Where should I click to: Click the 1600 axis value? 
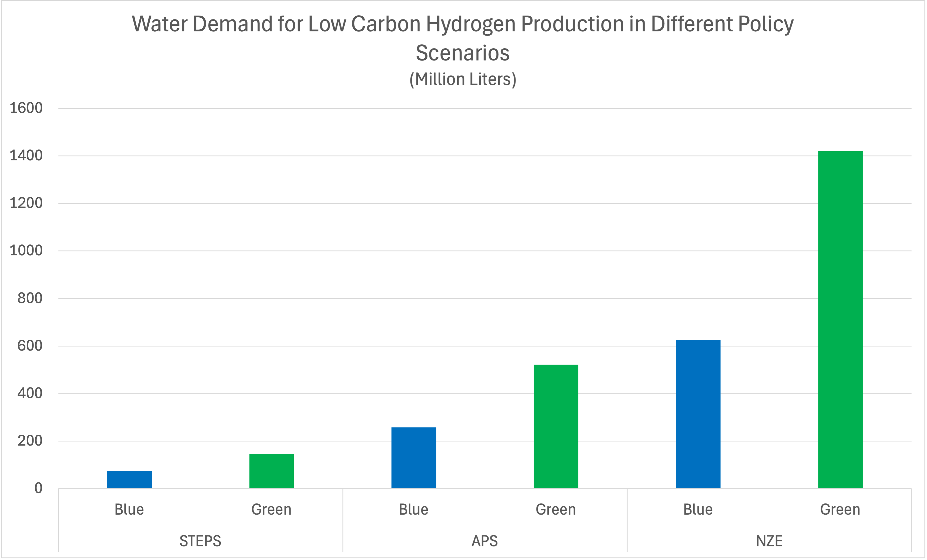pos(26,108)
